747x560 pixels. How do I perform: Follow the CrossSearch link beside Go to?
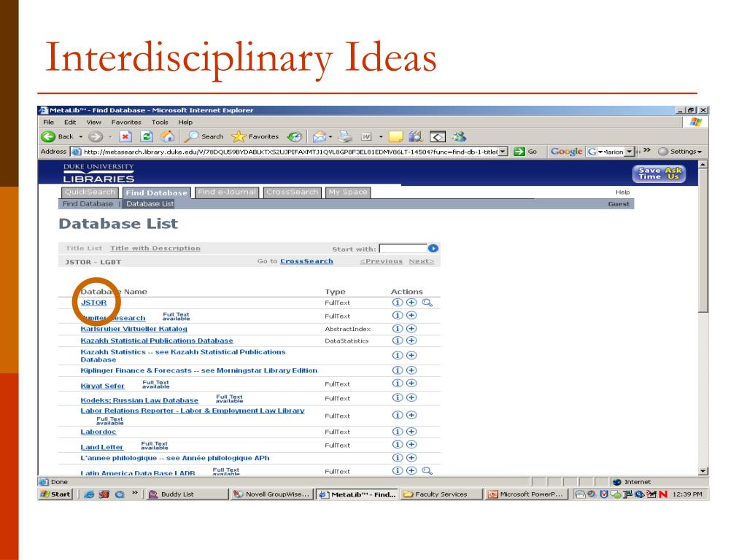(x=307, y=261)
